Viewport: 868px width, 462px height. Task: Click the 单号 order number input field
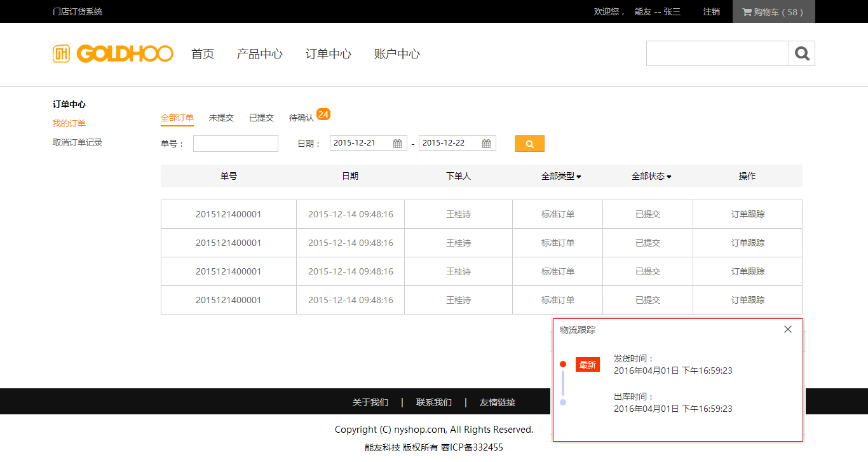point(236,144)
